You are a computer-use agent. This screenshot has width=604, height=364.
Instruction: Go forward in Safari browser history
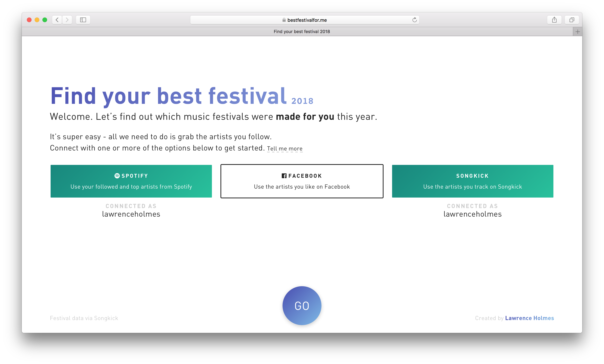(x=67, y=20)
